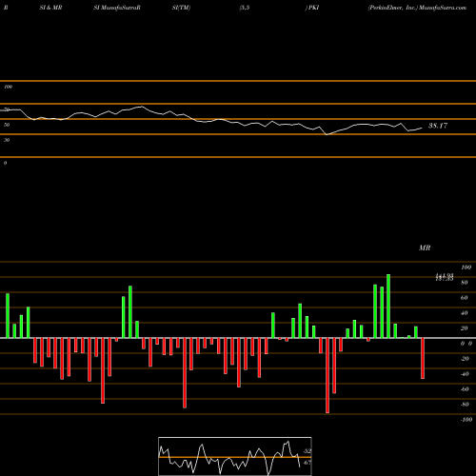Click the overlapping 144.91 value beside MR axis
The image size is (476, 476).
point(445,277)
